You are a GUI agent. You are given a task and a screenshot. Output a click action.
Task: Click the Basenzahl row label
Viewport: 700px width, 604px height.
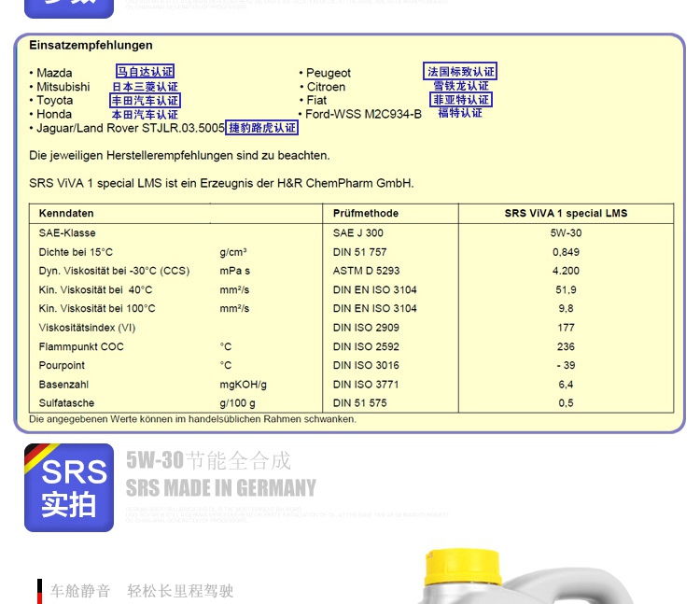pyautogui.click(x=63, y=385)
